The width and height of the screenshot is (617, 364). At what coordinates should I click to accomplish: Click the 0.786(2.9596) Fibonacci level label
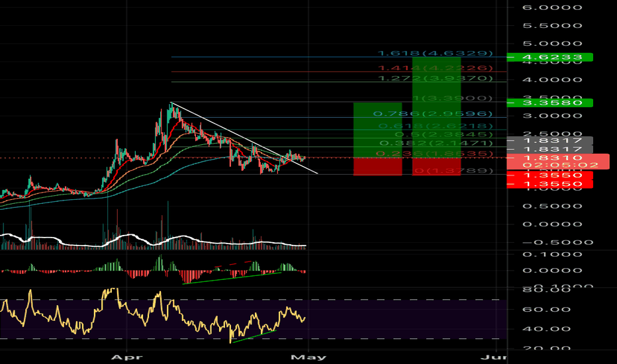[x=432, y=114]
